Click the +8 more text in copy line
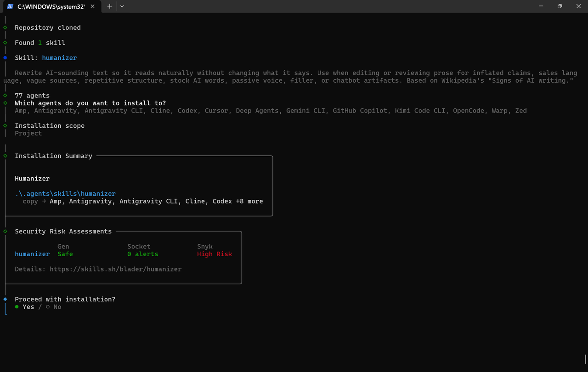The image size is (588, 372). click(249, 201)
